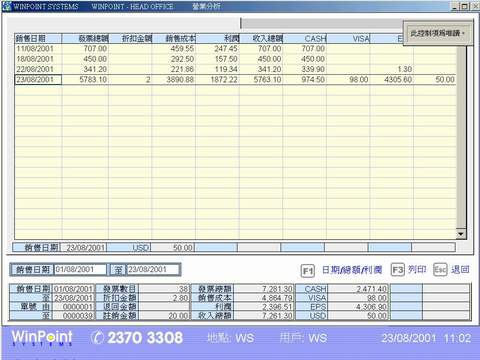Click the 列印 print label
Image resolution: width=480 pixels, height=360 pixels.
pos(417,269)
